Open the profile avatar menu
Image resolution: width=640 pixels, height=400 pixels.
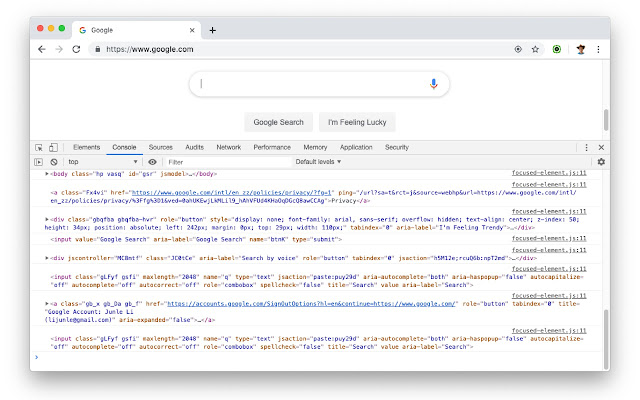click(581, 49)
